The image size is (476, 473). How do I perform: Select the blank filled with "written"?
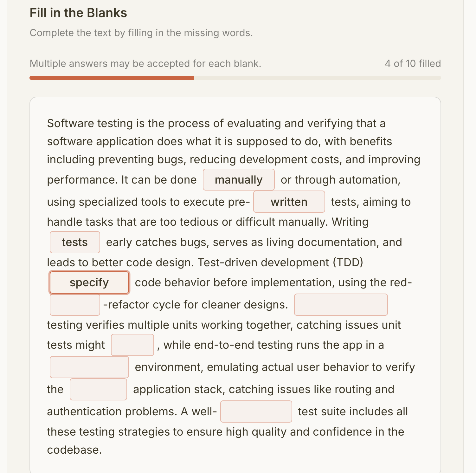coord(289,202)
